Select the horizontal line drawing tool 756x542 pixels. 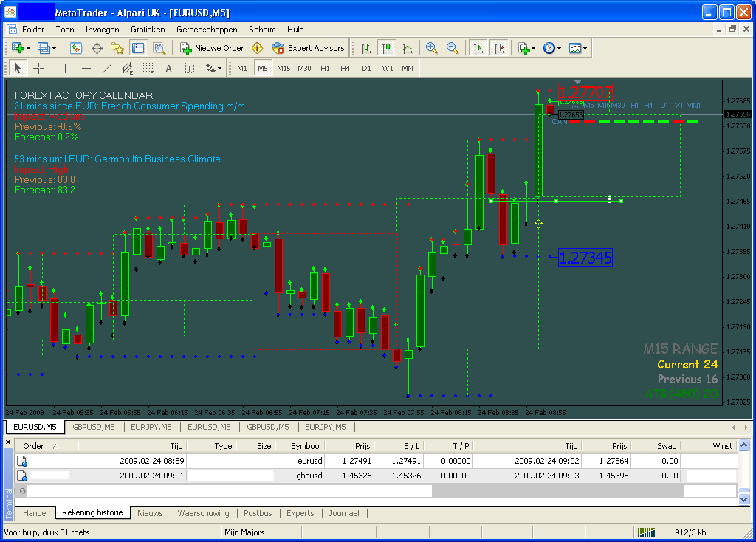(86, 69)
